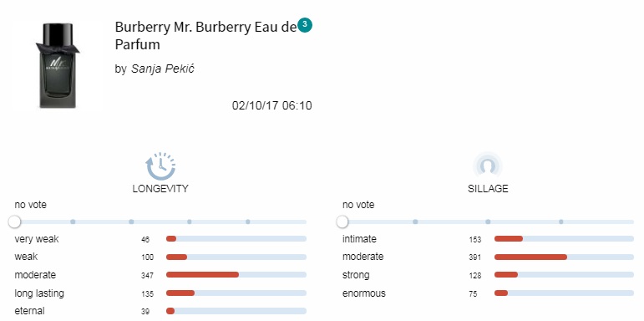Click the sillage silhouette icon
This screenshot has height=321, width=644.
(x=488, y=166)
